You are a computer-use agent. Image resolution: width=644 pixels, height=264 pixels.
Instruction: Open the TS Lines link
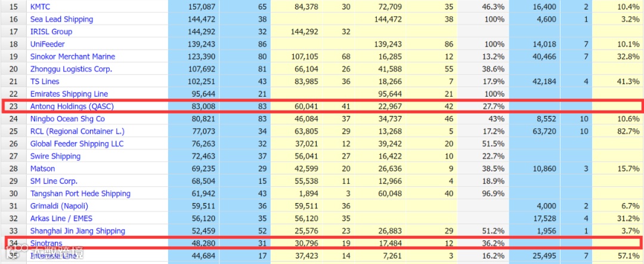(x=45, y=81)
